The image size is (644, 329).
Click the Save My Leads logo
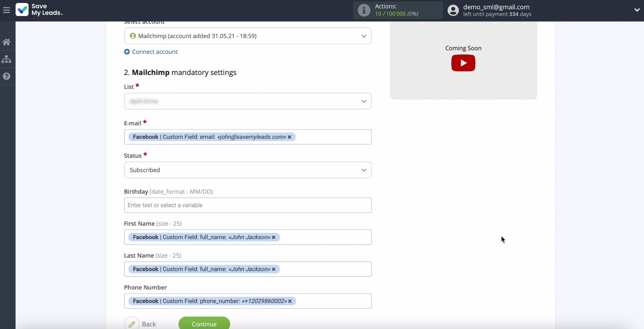pos(39,10)
